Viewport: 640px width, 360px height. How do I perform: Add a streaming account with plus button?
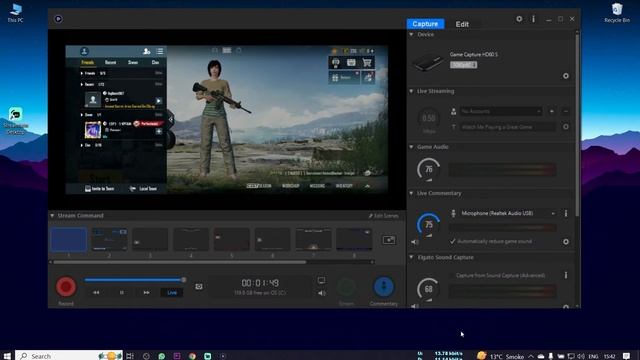552,111
